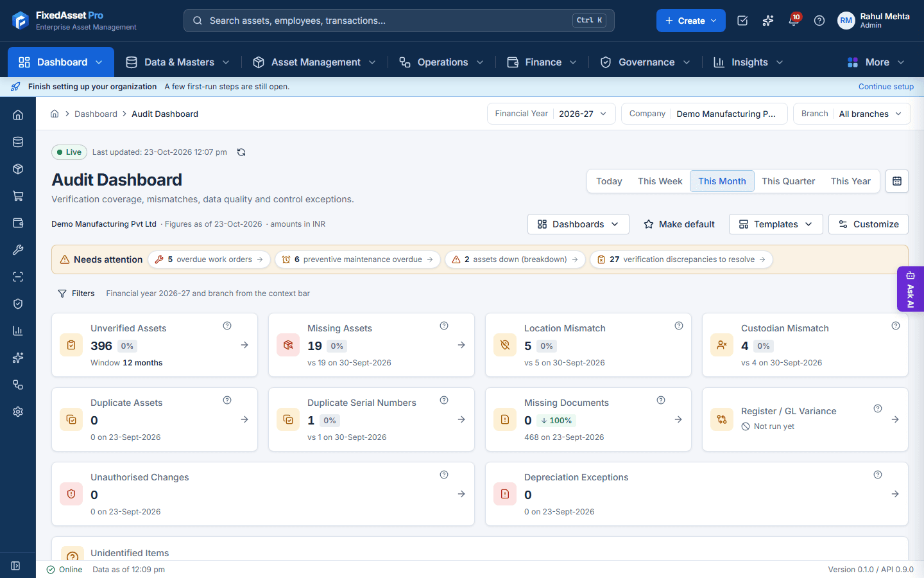Viewport: 924px width, 578px height.
Task: Select This Quarter time range
Action: click(788, 181)
